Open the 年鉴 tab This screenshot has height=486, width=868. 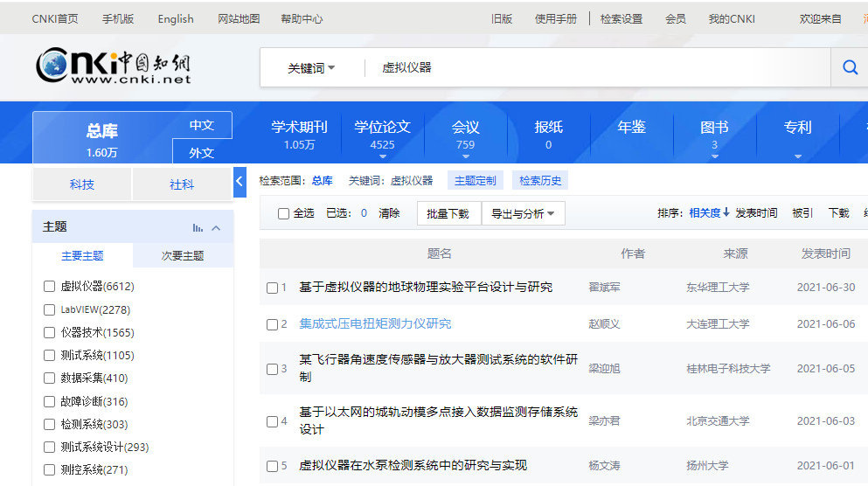[632, 128]
